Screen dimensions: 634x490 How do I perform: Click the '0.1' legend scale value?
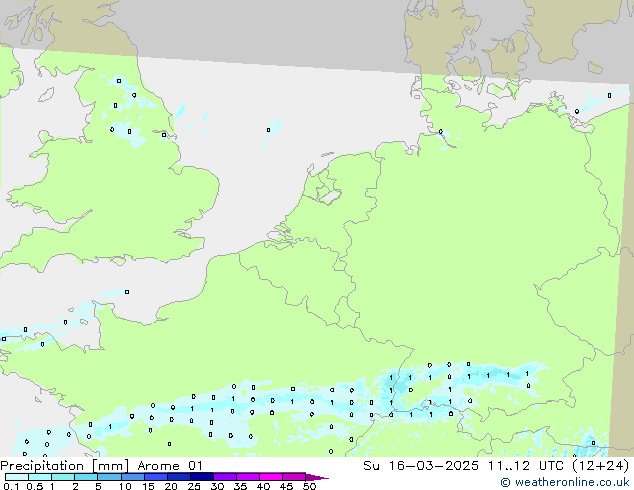pyautogui.click(x=11, y=486)
